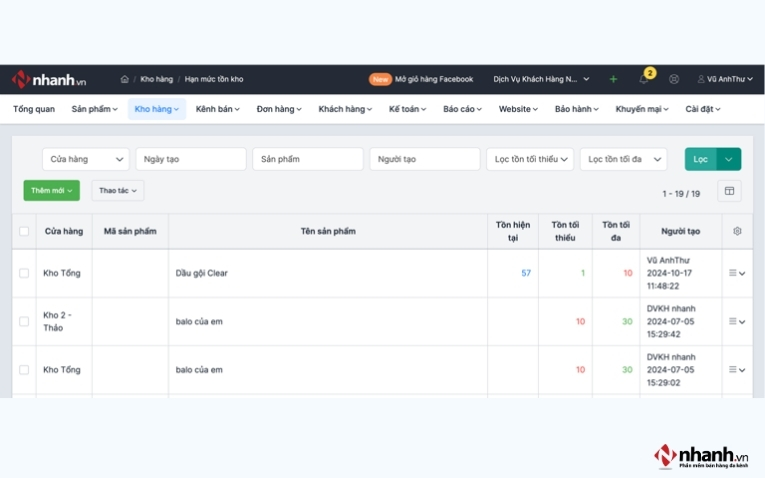The height and width of the screenshot is (478, 765).
Task: Open the Sản phẩm menu
Action: 94,109
